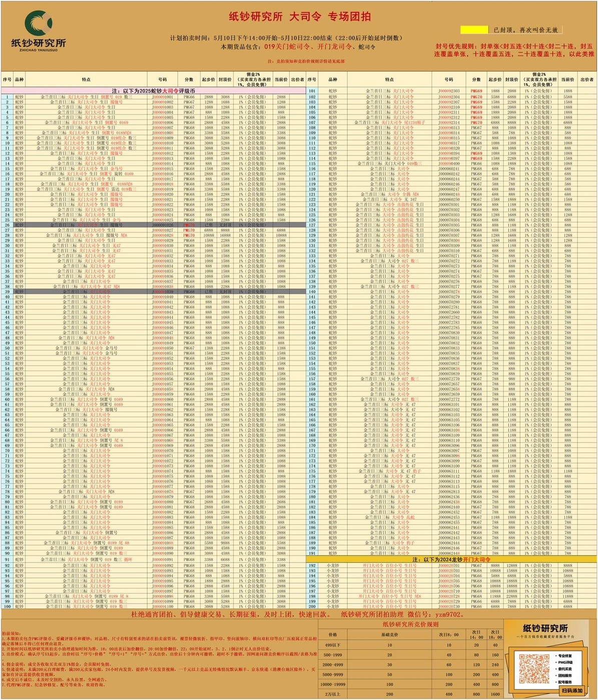The image size is (598, 700).
Task: Click serial number J000091016
Action: 162,173
